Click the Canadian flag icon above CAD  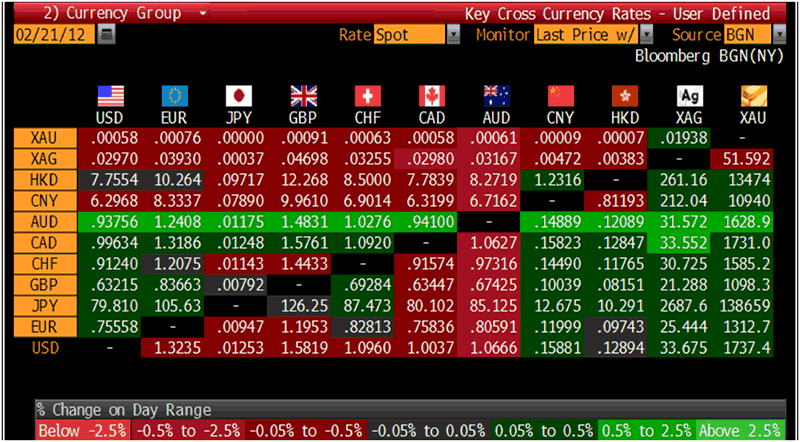[432, 96]
